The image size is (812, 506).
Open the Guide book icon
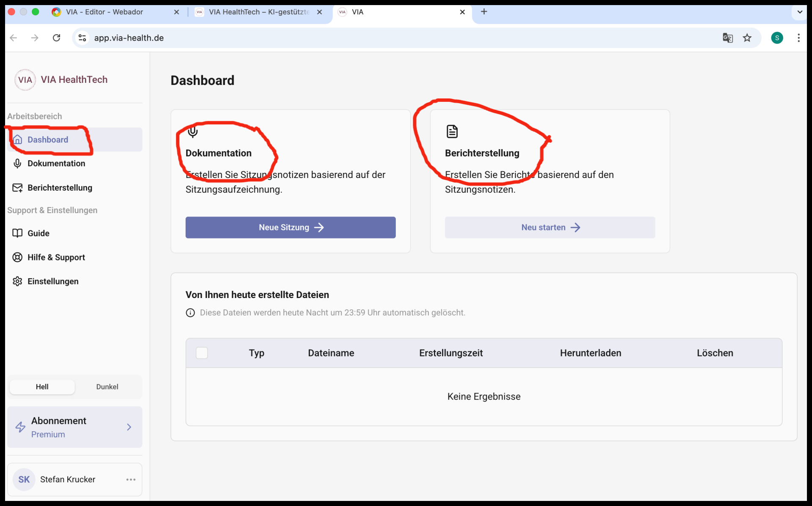tap(17, 233)
